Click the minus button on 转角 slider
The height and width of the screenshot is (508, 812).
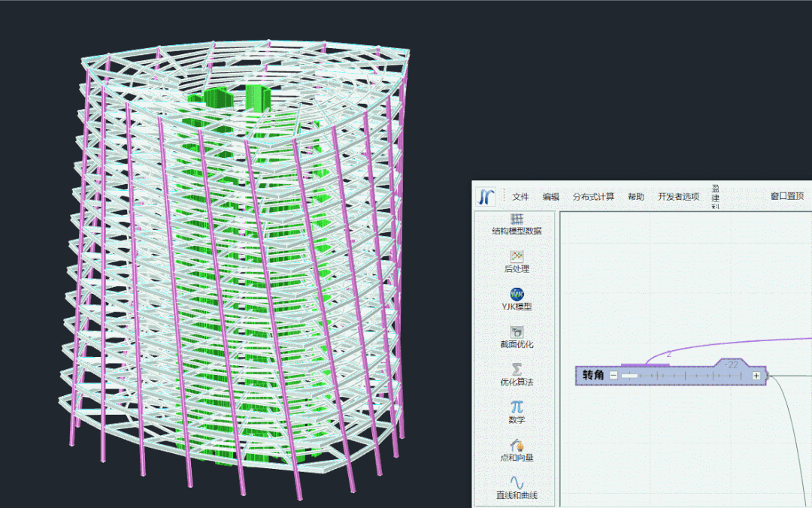(614, 376)
